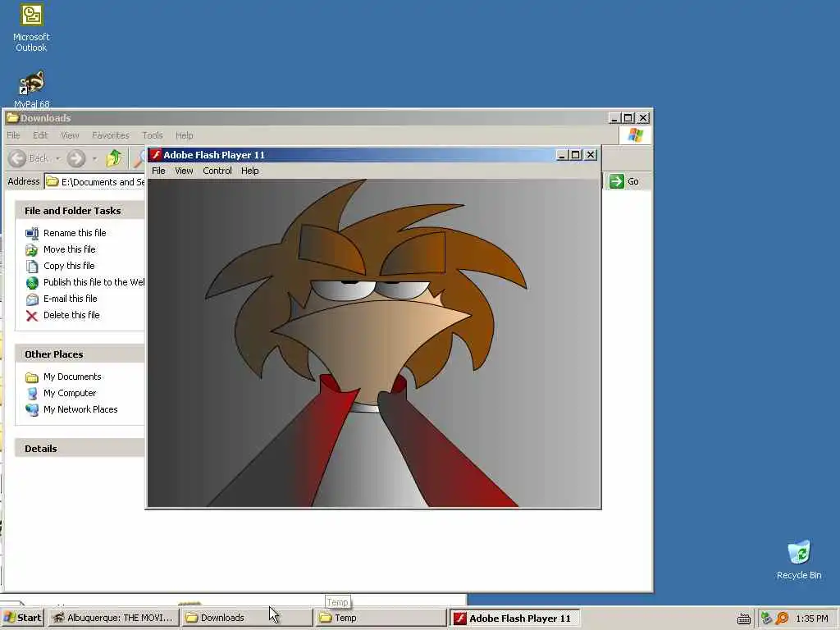This screenshot has width=840, height=630.
Task: Open the Back history dropdown arrow
Action: click(57, 158)
